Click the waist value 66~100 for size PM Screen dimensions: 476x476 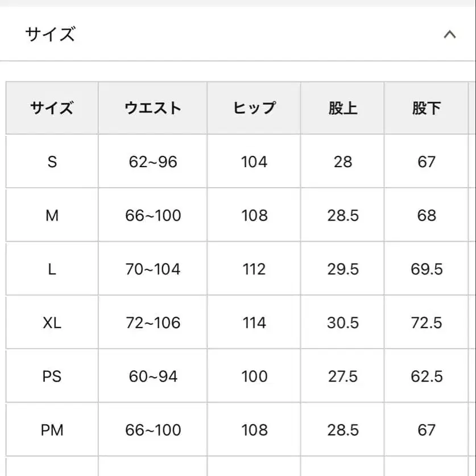tap(152, 430)
